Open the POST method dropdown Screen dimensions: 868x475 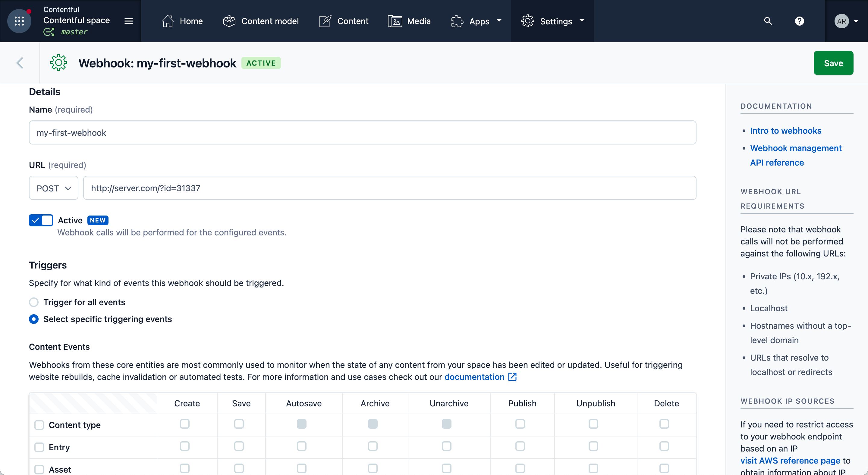(53, 188)
